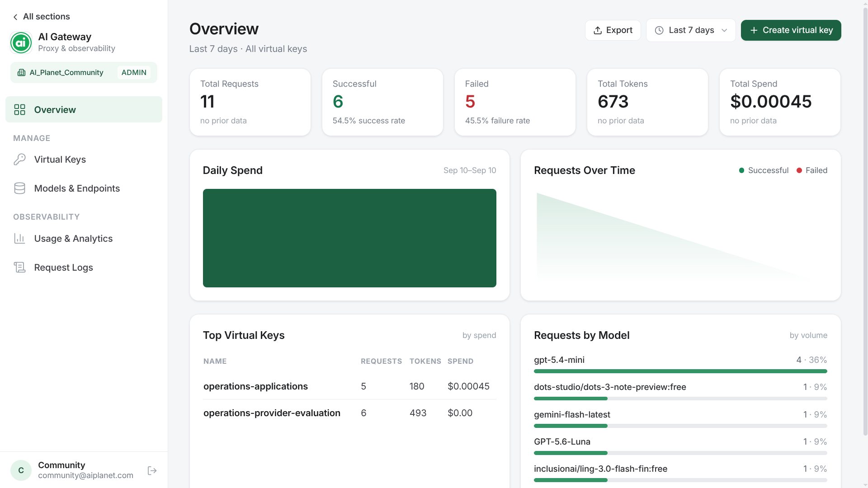Click the organization building icon

pyautogui.click(x=21, y=72)
